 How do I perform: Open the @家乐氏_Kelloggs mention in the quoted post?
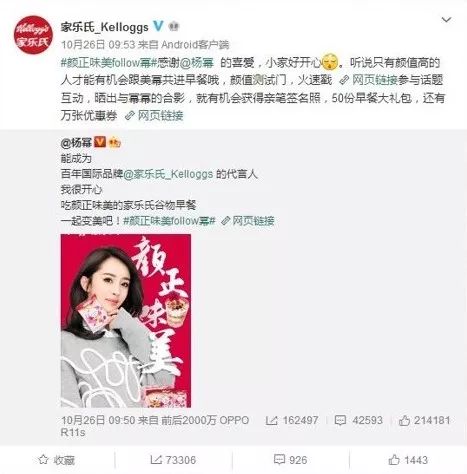[x=168, y=174]
